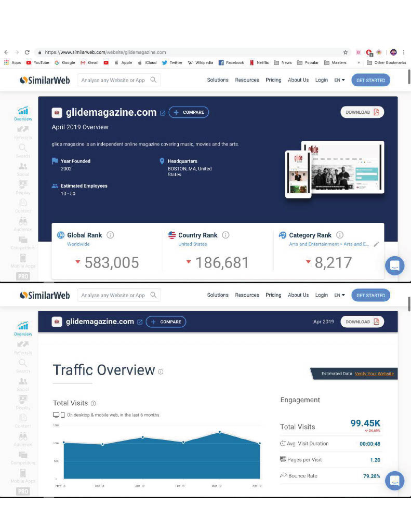Open the Chrome three-dot menu

tap(404, 52)
